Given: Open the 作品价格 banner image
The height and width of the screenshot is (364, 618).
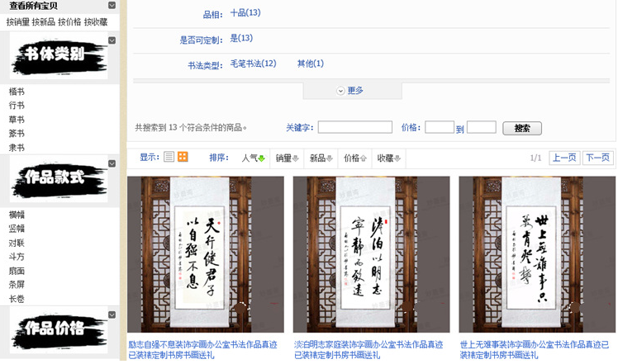Looking at the screenshot, I should 59,330.
